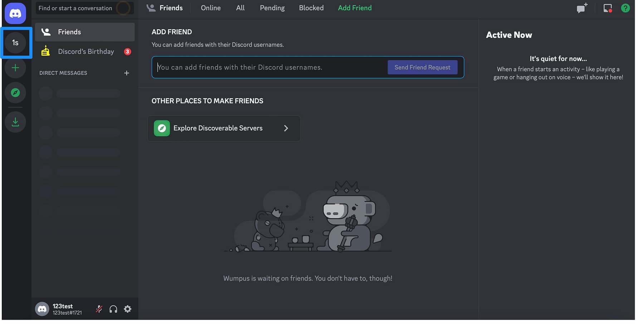View the Blocked users tab
Screen dimensions: 644x329
pos(311,8)
